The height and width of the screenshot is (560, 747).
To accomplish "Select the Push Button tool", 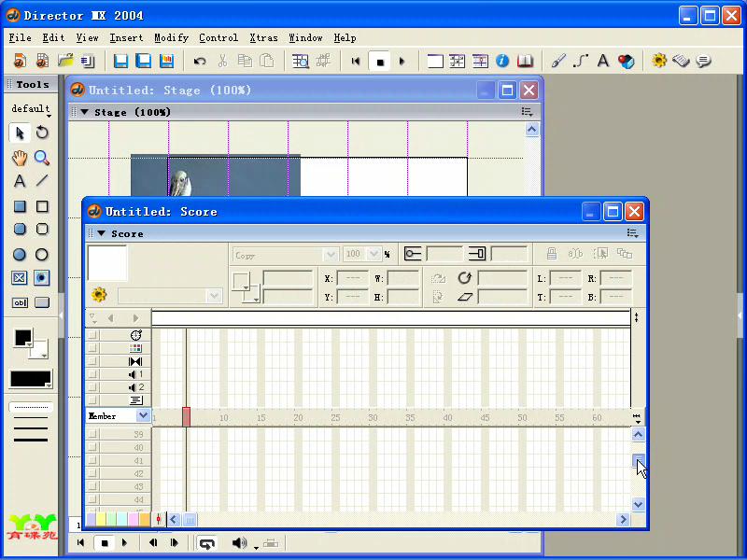I will tap(42, 302).
